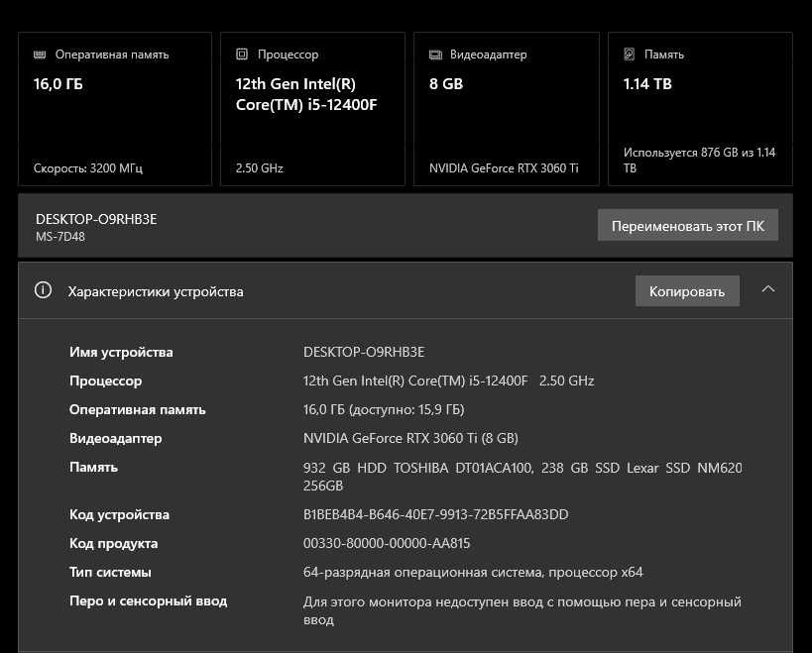Click the Код устройства label
This screenshot has height=653, width=812.
click(x=119, y=514)
